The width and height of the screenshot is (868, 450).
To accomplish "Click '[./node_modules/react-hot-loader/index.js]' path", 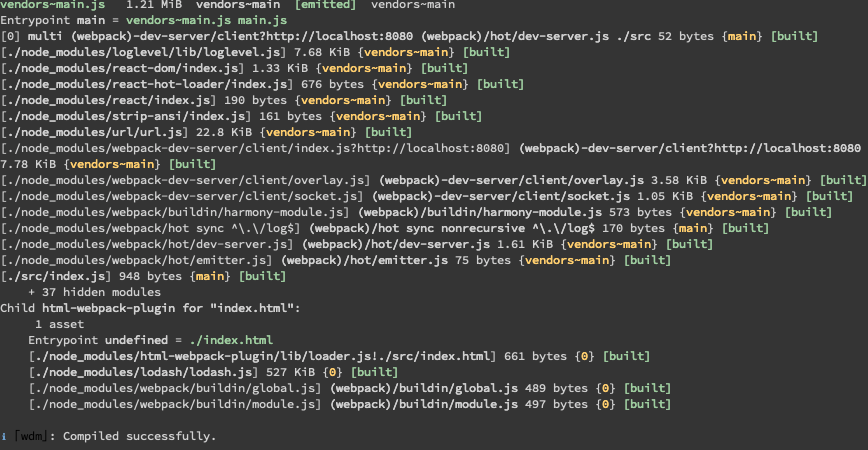I will point(147,84).
